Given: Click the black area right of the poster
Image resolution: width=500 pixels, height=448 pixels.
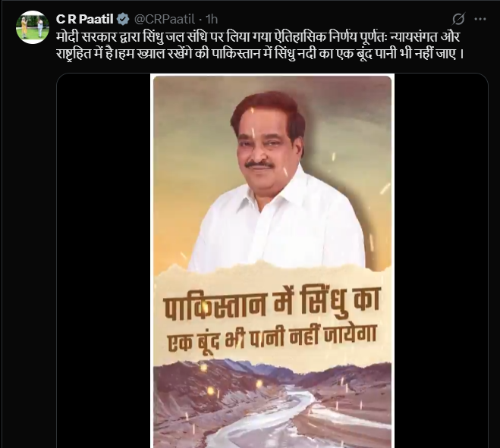Looking at the screenshot, I should click(441, 261).
